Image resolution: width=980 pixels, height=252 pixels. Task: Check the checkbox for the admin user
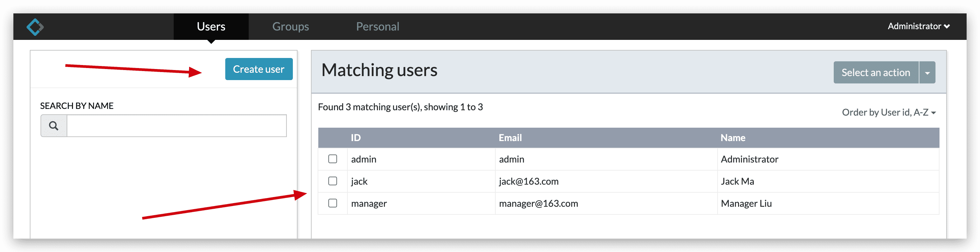pyautogui.click(x=332, y=159)
